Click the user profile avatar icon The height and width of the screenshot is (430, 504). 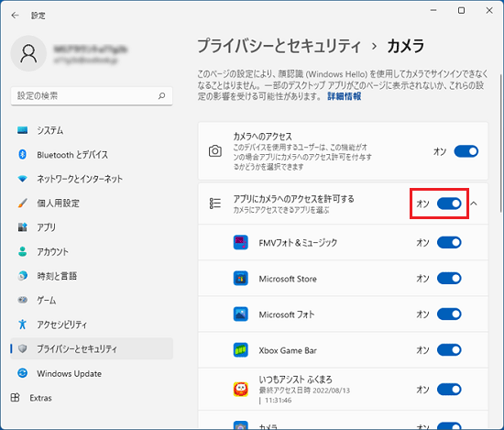click(28, 53)
